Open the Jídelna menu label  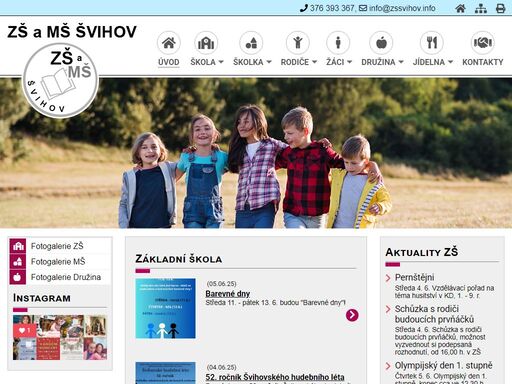click(x=429, y=62)
